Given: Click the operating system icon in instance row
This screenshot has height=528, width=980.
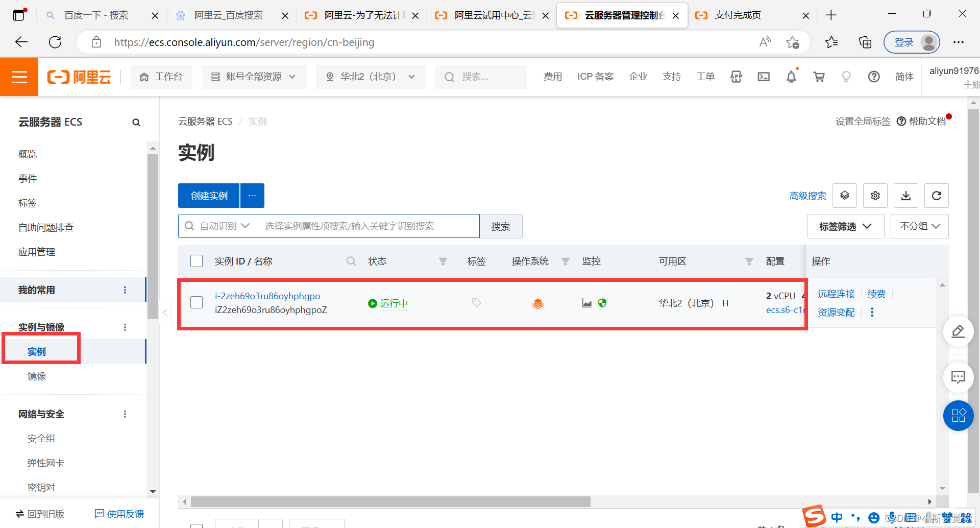Looking at the screenshot, I should pyautogui.click(x=538, y=304).
